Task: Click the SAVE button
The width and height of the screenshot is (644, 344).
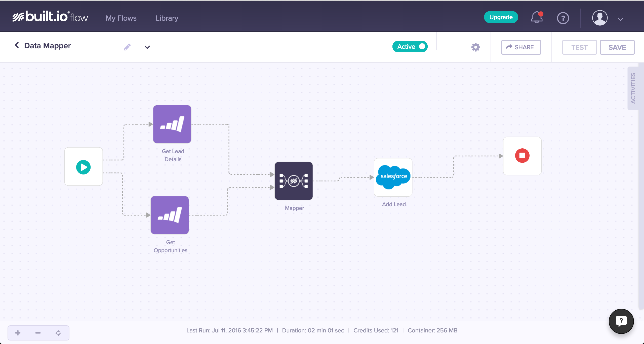Action: click(x=617, y=47)
